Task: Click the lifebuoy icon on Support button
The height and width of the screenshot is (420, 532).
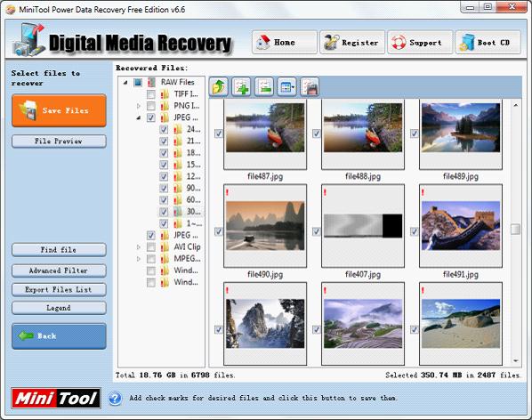Action: pos(399,43)
